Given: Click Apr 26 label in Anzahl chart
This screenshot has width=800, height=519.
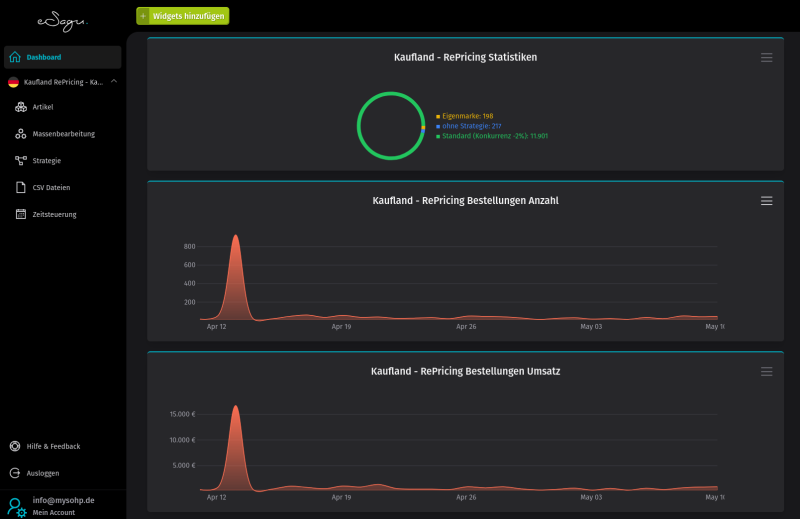Looking at the screenshot, I should (466, 327).
